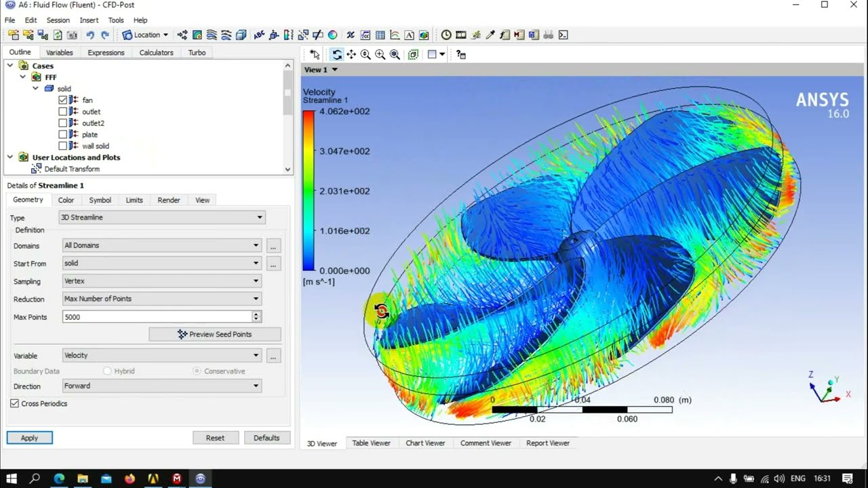
Task: Insert a Clip Plane
Action: tap(317, 35)
